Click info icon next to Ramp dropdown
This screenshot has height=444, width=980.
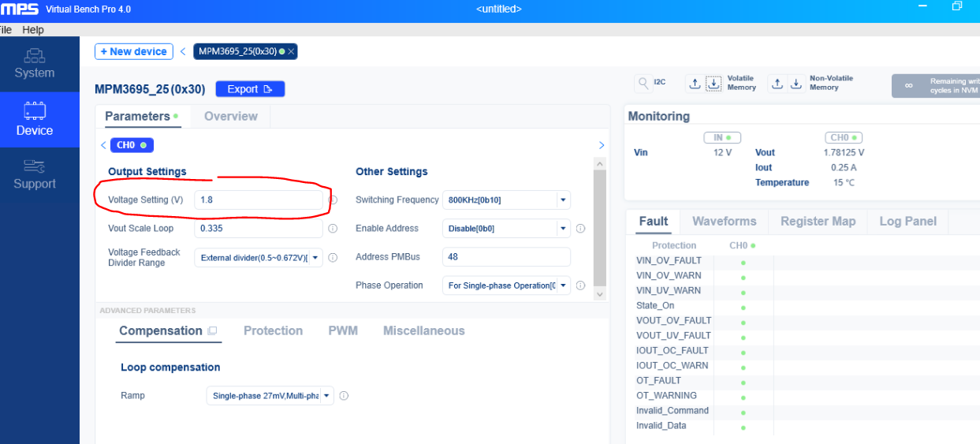(344, 396)
